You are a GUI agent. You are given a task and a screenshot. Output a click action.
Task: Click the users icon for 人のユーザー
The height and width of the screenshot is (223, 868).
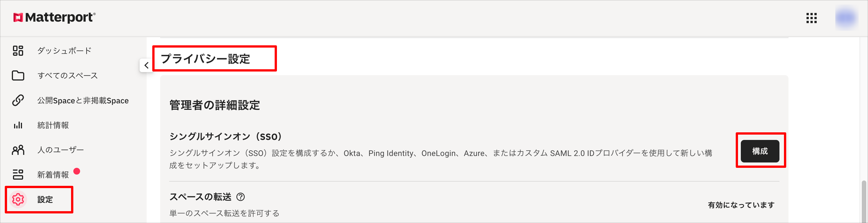[x=18, y=150]
